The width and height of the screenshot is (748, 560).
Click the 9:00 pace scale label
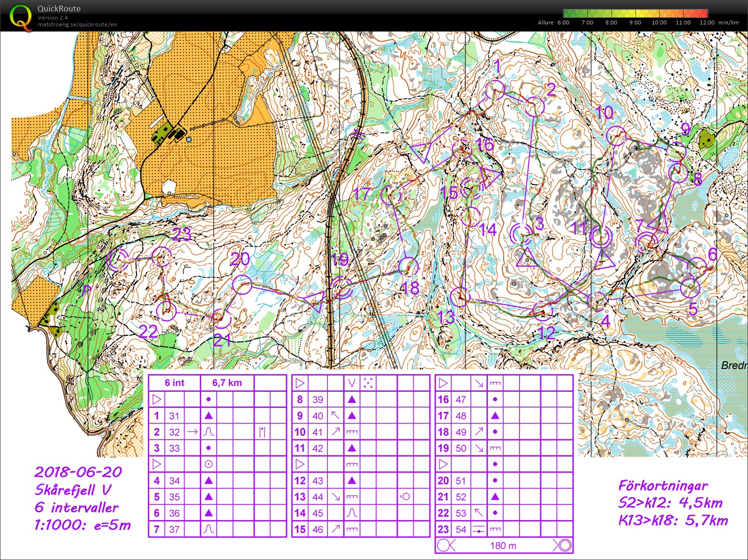pos(635,23)
